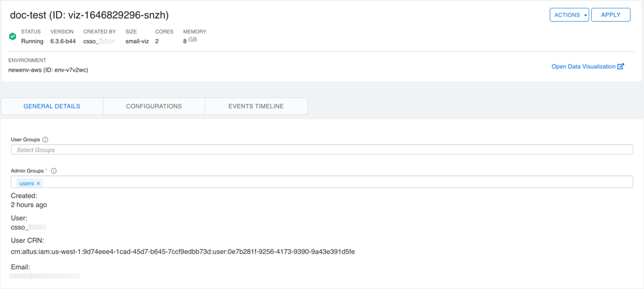
Task: Click the external link icon beside Open Data Visualization
Action: pyautogui.click(x=621, y=66)
